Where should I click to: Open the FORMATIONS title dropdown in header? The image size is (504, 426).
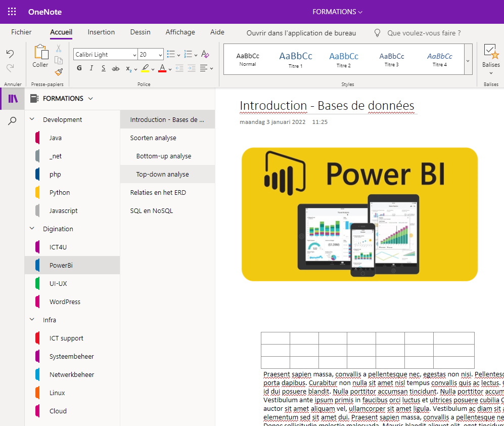click(337, 12)
